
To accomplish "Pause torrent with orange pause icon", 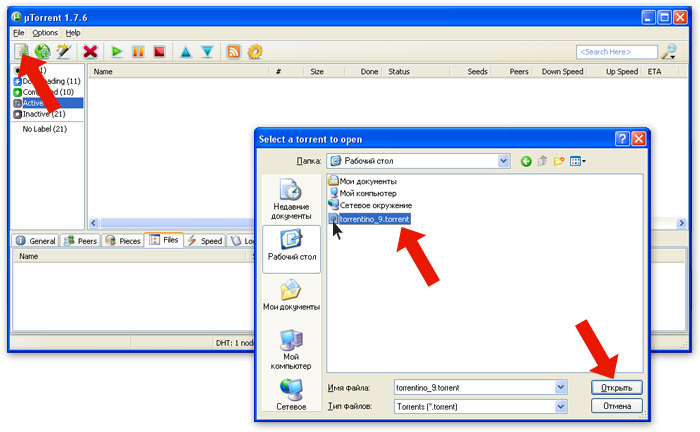I will [138, 52].
